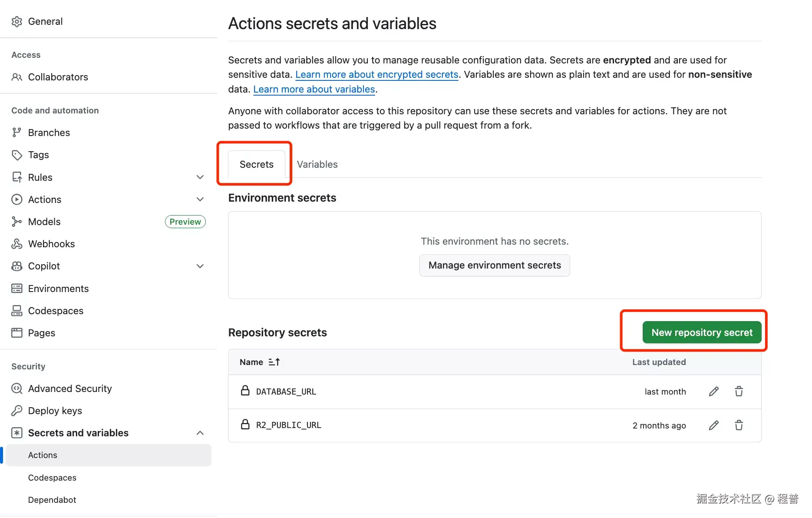
Task: Open Branches settings icon
Action: click(17, 132)
